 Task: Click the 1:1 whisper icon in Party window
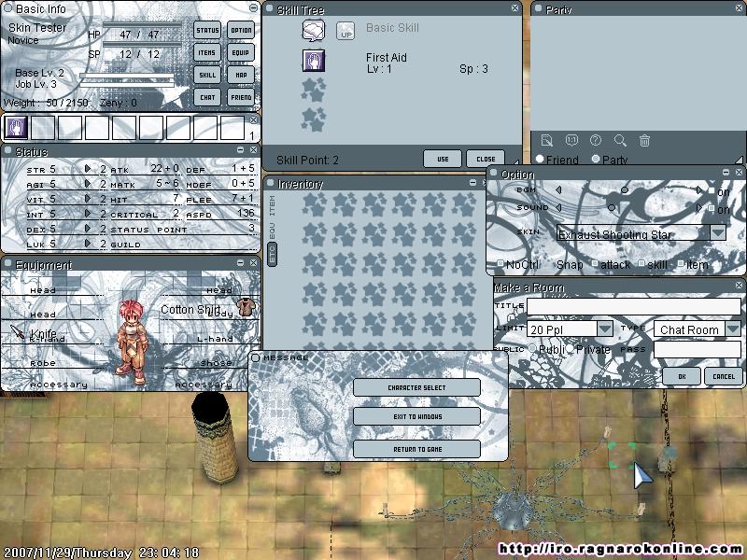(x=571, y=141)
